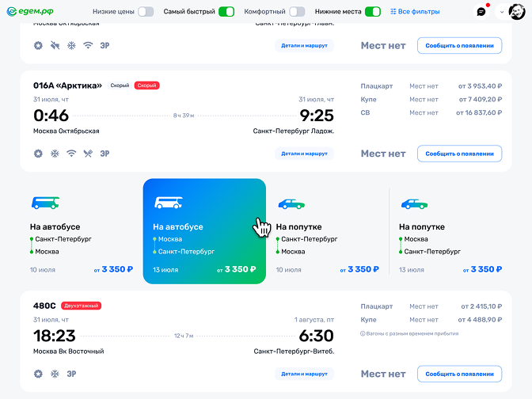The image size is (532, 399).
Task: Click the user profile avatar
Action: pyautogui.click(x=517, y=12)
